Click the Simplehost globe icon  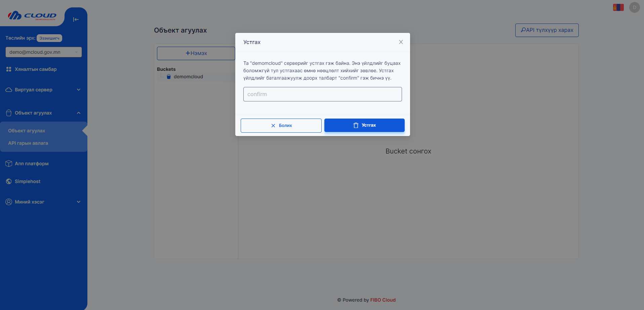point(9,181)
